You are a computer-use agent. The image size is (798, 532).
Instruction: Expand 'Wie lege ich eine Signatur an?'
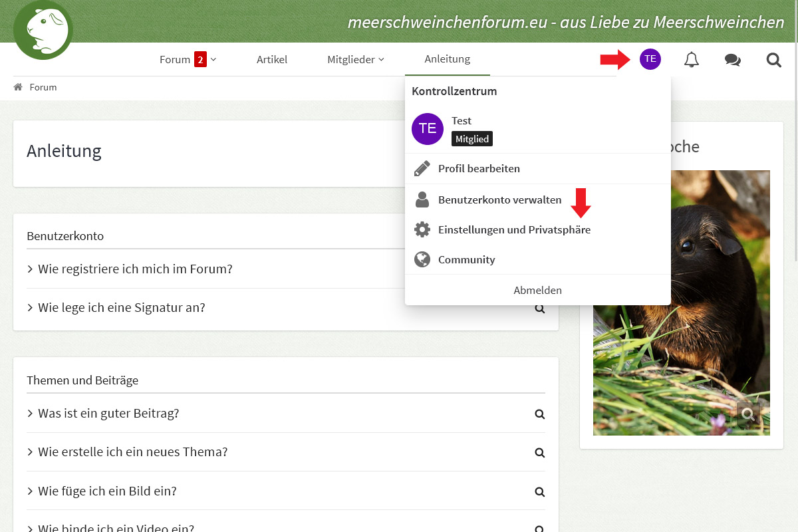coord(122,307)
